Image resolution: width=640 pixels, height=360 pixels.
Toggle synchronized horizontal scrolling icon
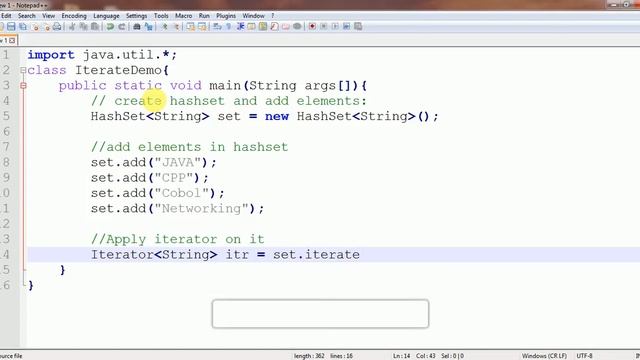(x=202, y=27)
